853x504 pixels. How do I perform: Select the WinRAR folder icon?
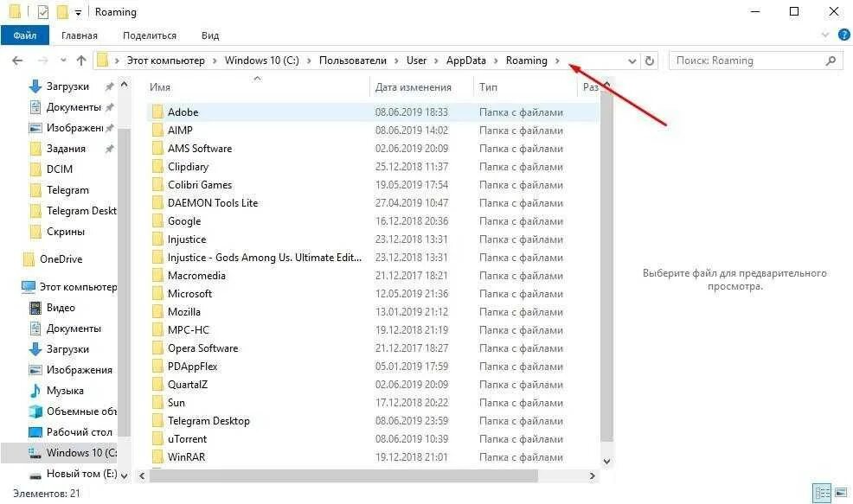point(157,456)
